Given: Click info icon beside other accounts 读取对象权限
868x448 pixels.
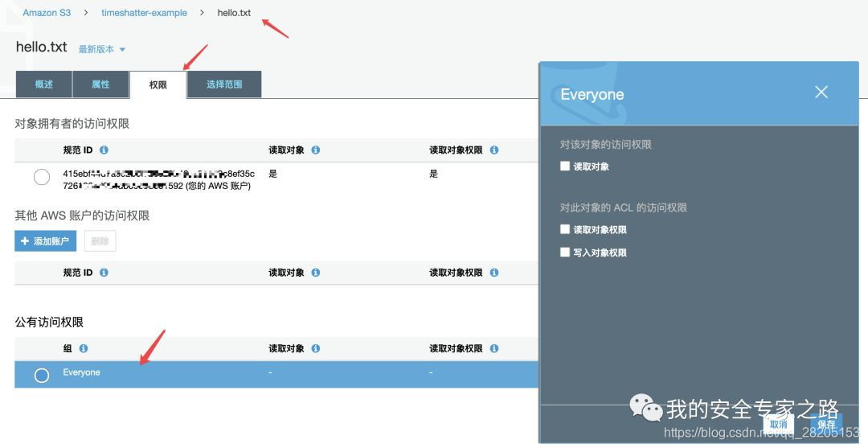Looking at the screenshot, I should [494, 273].
